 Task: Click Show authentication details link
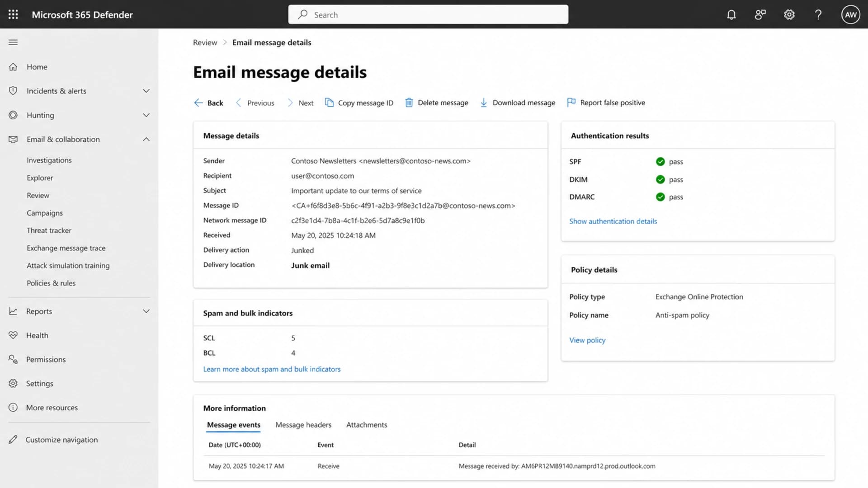pos(613,221)
